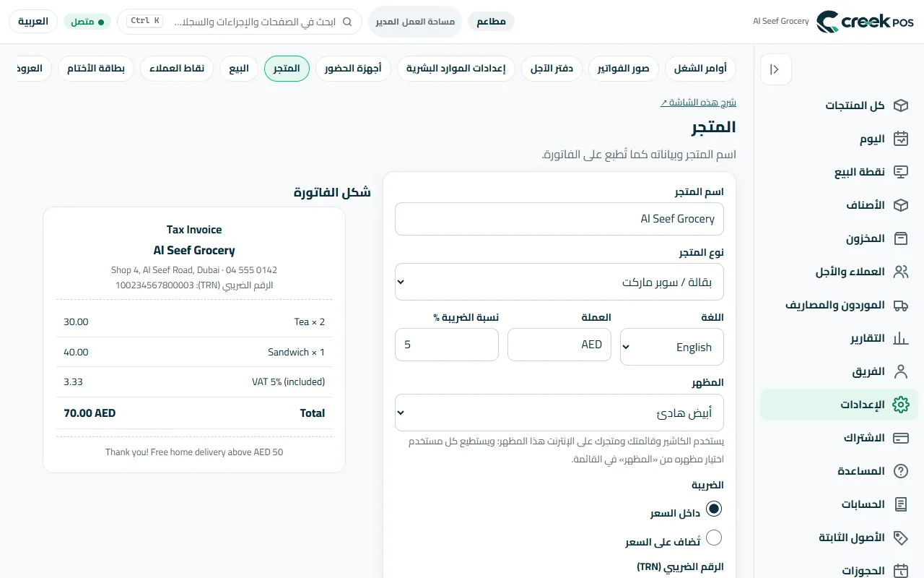Viewport: 924px width, 578px height.
Task: Open the المظهر theme dropdown
Action: point(559,413)
